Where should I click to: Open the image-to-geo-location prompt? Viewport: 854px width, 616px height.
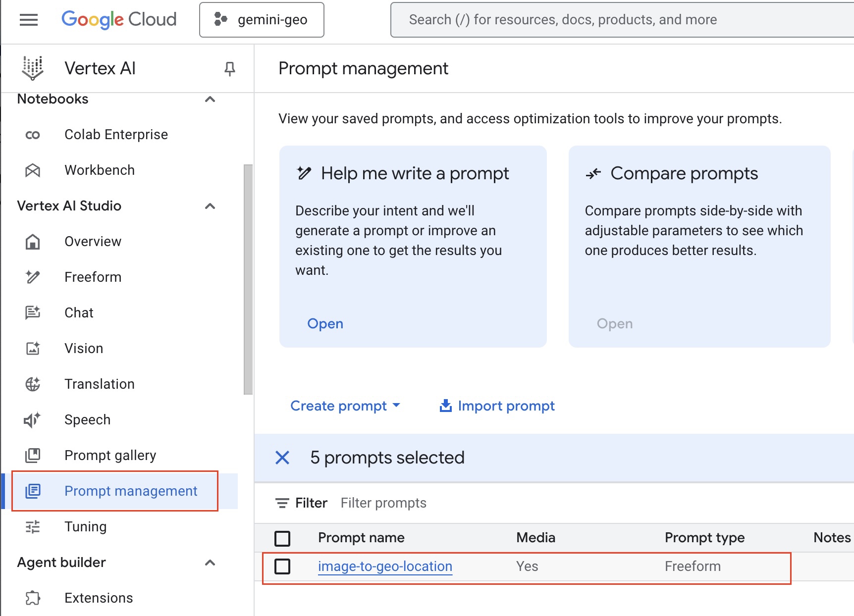[385, 566]
